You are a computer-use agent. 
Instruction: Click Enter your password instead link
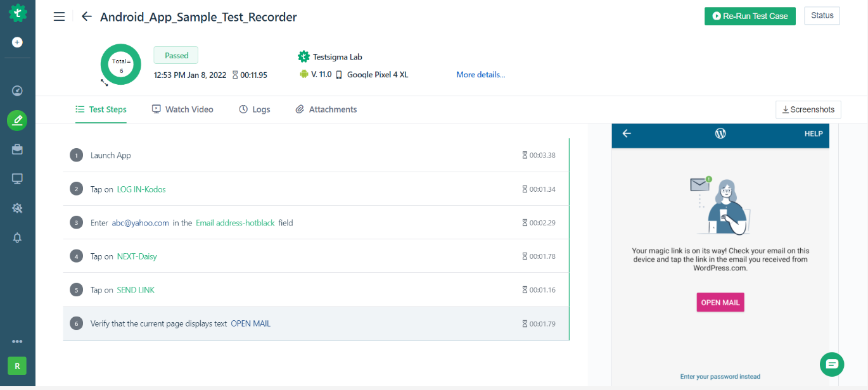click(720, 377)
